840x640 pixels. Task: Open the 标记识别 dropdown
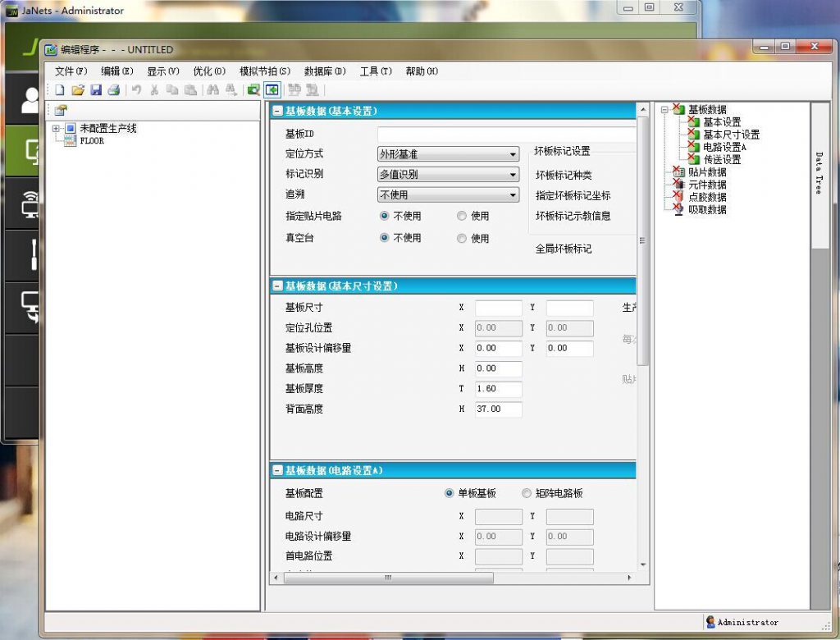pyautogui.click(x=449, y=174)
